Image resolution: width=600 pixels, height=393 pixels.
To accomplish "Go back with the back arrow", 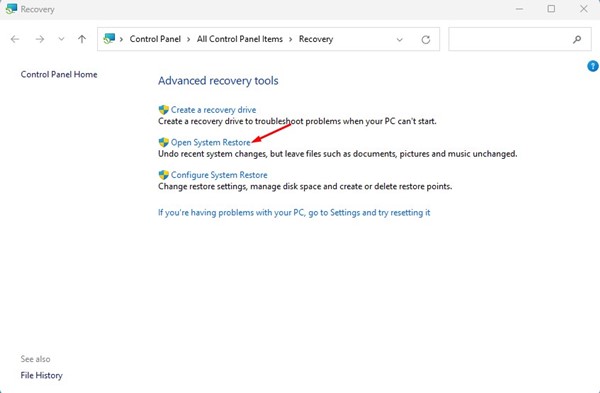I will click(x=15, y=39).
